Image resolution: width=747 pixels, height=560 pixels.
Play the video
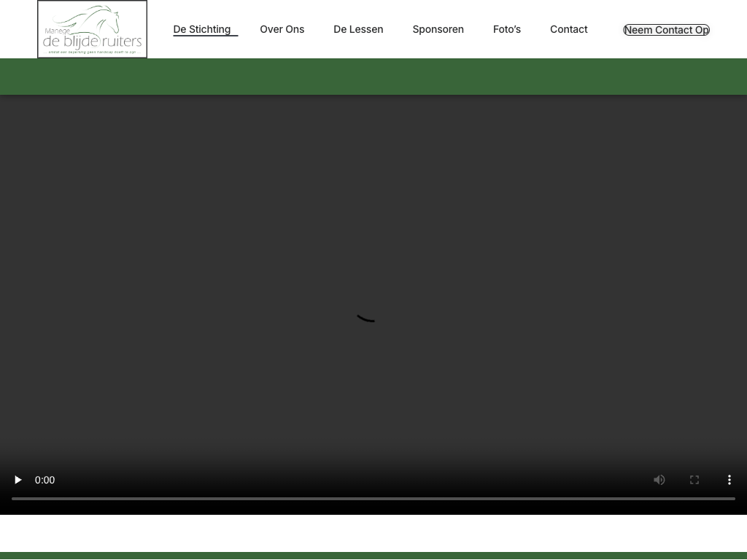point(18,480)
